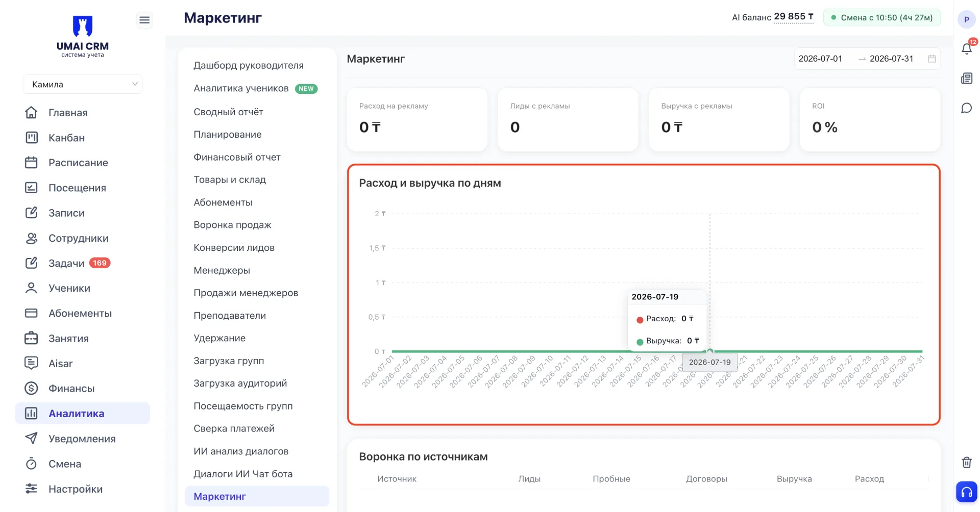Expand the Камила branch dropdown
The image size is (980, 512).
[x=83, y=84]
